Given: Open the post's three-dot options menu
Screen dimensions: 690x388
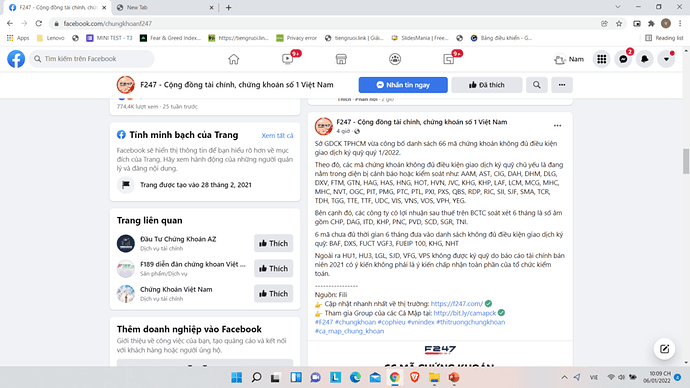Looking at the screenshot, I should pos(558,126).
